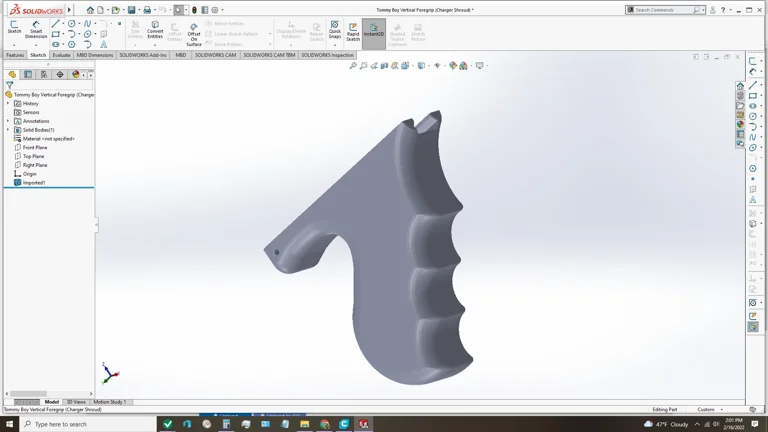Click the filter funnel icon in the feature tree
This screenshot has height=432, width=768.
[9, 85]
